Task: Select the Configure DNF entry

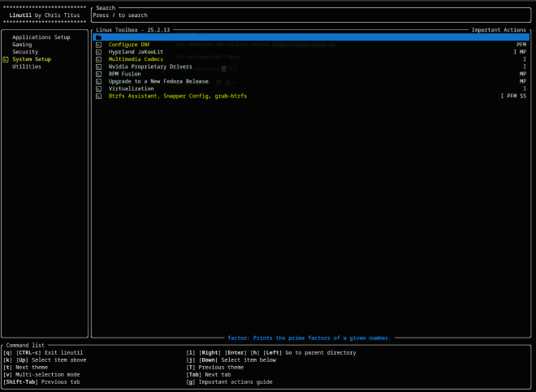Action: (129, 45)
